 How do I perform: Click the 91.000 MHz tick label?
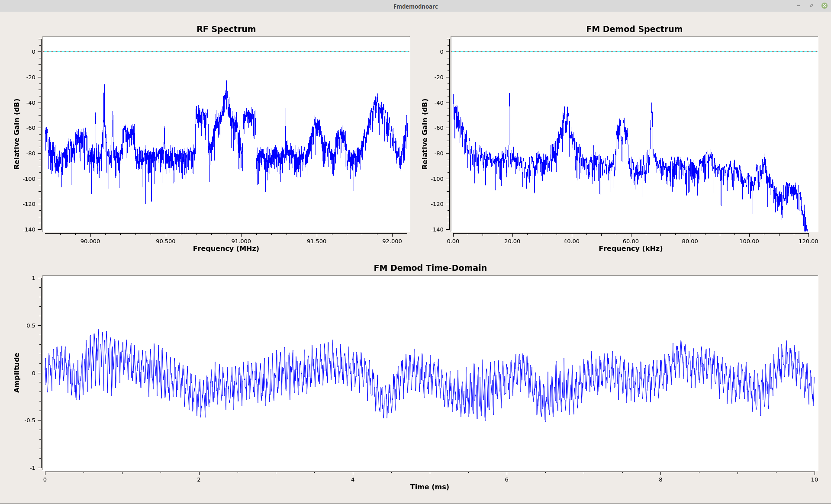pyautogui.click(x=241, y=241)
